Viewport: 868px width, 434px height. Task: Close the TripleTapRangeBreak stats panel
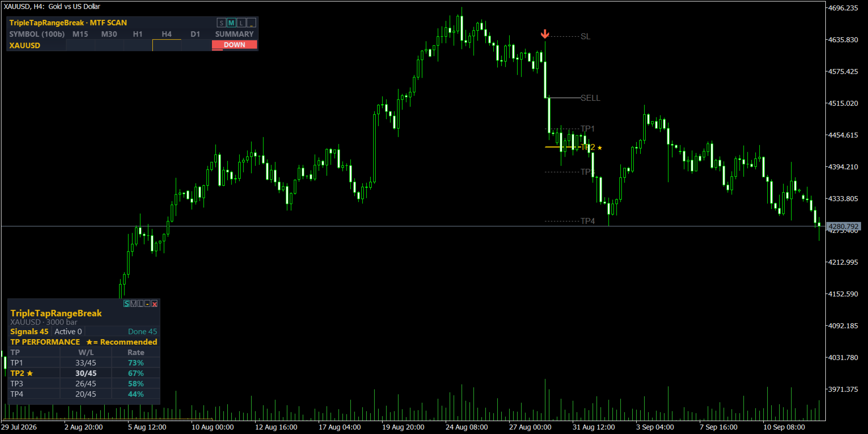pos(154,303)
